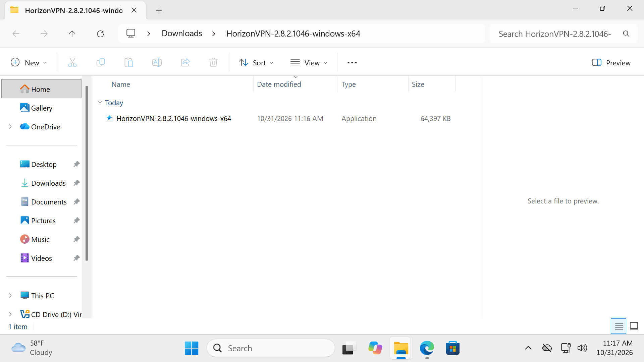Select Gallery in the navigation pane
The height and width of the screenshot is (362, 644).
click(42, 108)
